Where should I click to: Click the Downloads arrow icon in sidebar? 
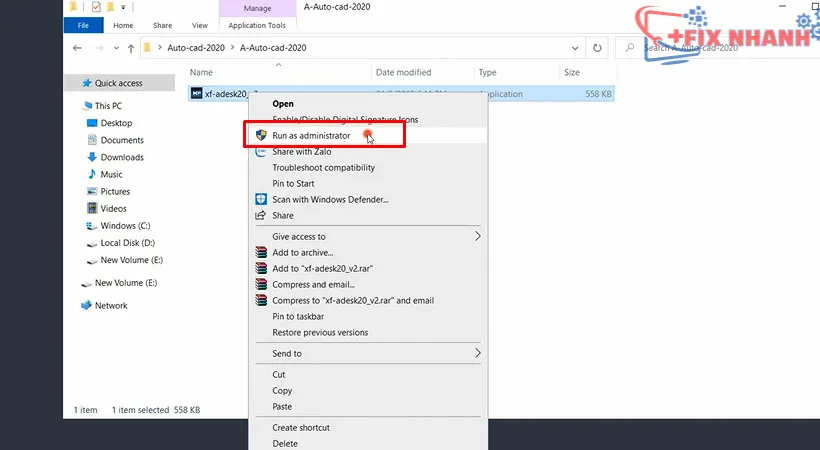pyautogui.click(x=92, y=157)
